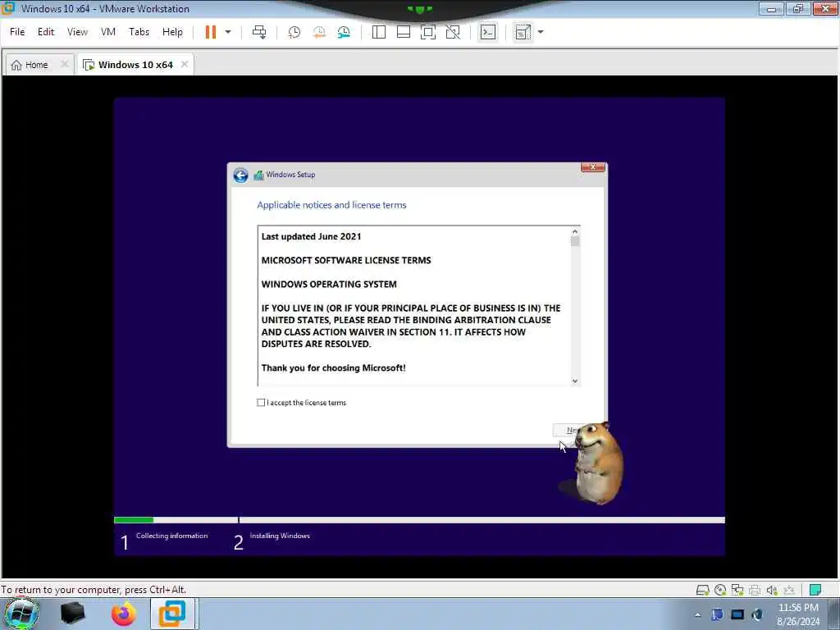The height and width of the screenshot is (630, 840).
Task: Launch Firefox from the taskbar
Action: (124, 614)
